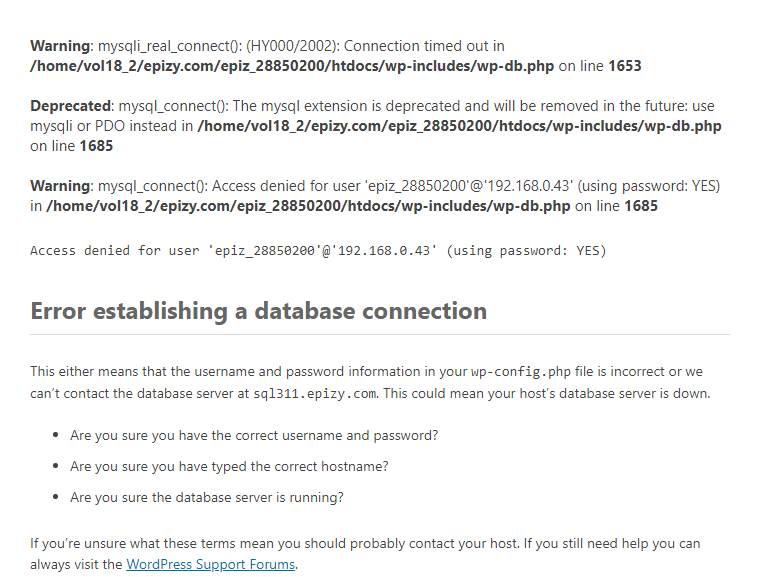Click "This could mean your host's database server is down"
760x577 pixels.
547,394
